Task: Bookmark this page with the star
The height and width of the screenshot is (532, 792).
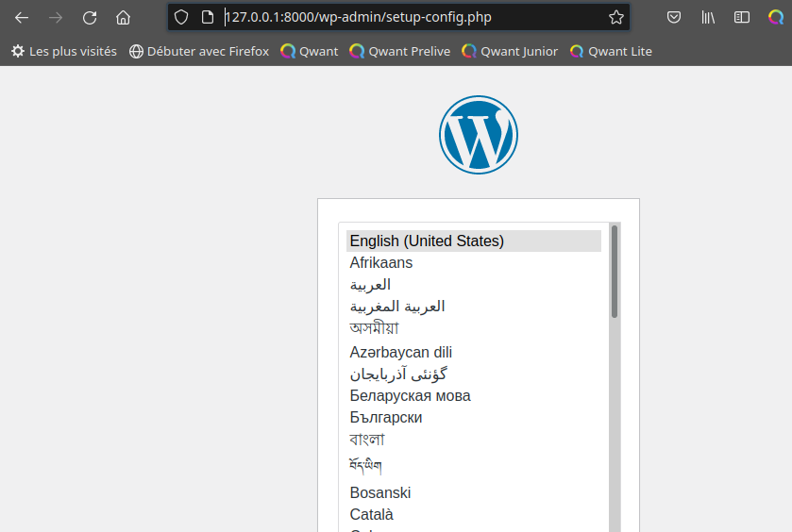Action: tap(615, 17)
